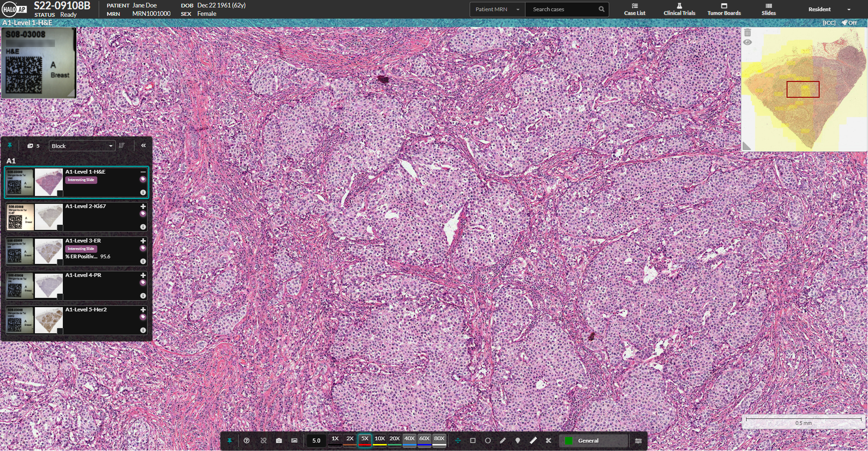Open tag icon for A1-Level 5-Her2
This screenshot has width=868, height=451.
pyautogui.click(x=143, y=317)
